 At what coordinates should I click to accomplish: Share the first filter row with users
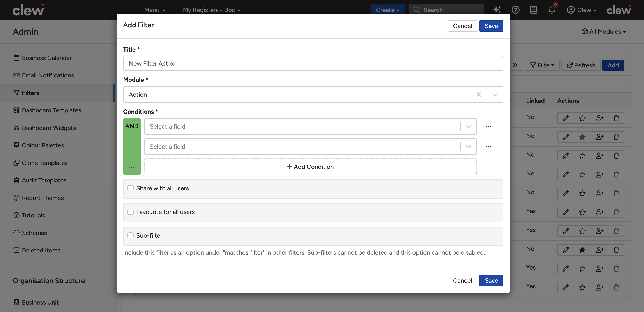point(600,118)
